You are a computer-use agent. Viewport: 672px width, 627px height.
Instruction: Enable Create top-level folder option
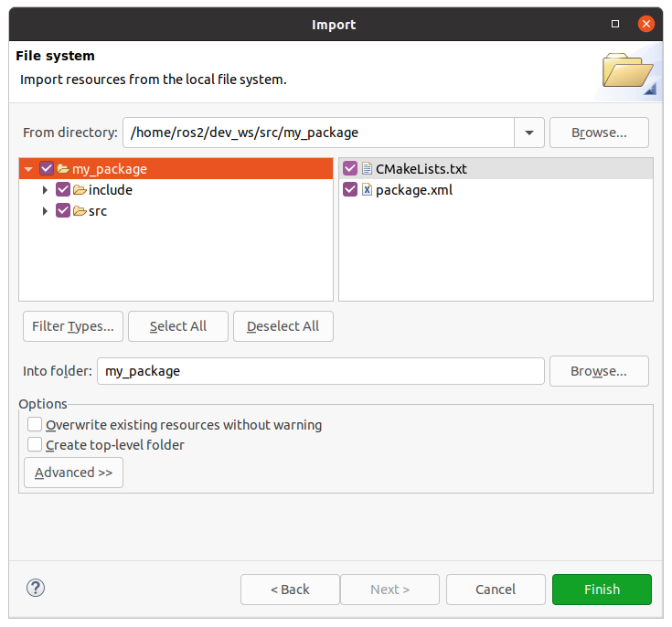[35, 445]
